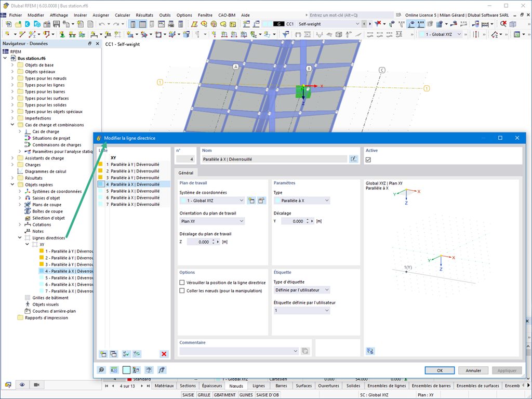Open Type dropdown showing Parallèle à X
Viewport: 532px width, 399px height.
coord(302,201)
